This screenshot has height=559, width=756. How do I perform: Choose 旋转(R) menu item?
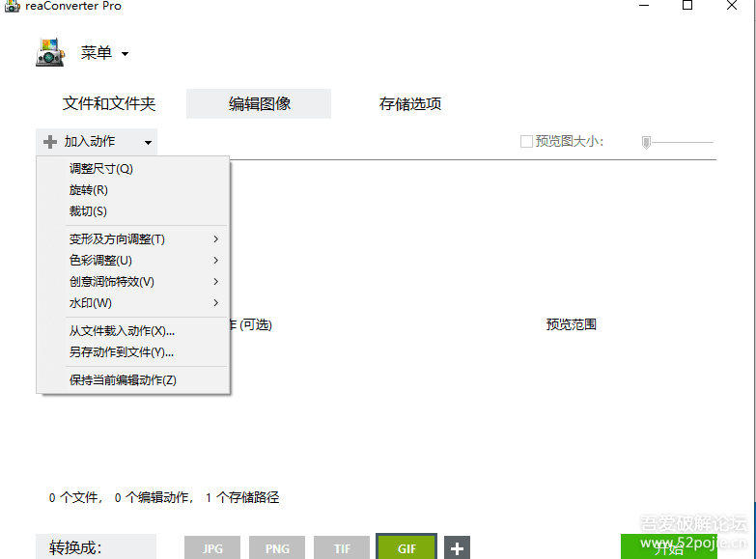89,190
